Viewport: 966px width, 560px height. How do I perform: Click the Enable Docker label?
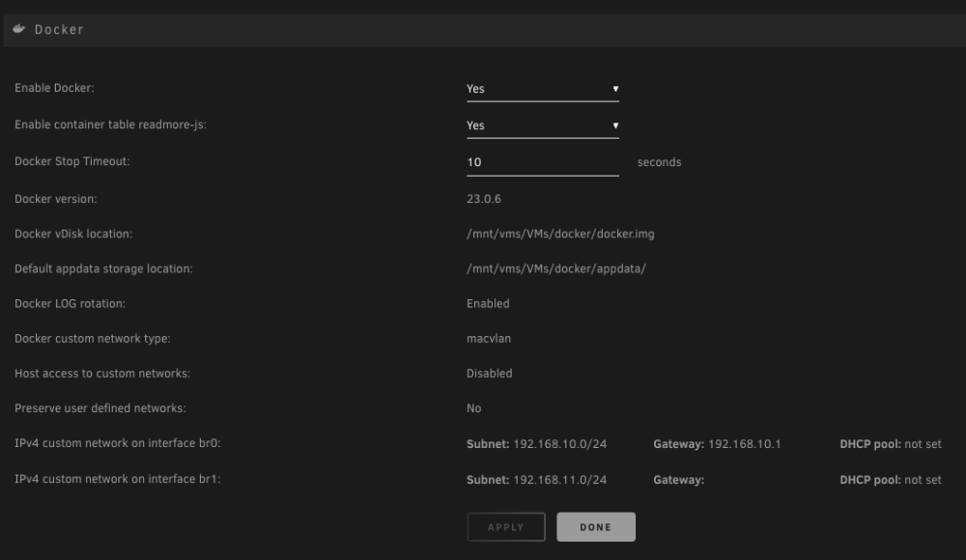coord(54,88)
